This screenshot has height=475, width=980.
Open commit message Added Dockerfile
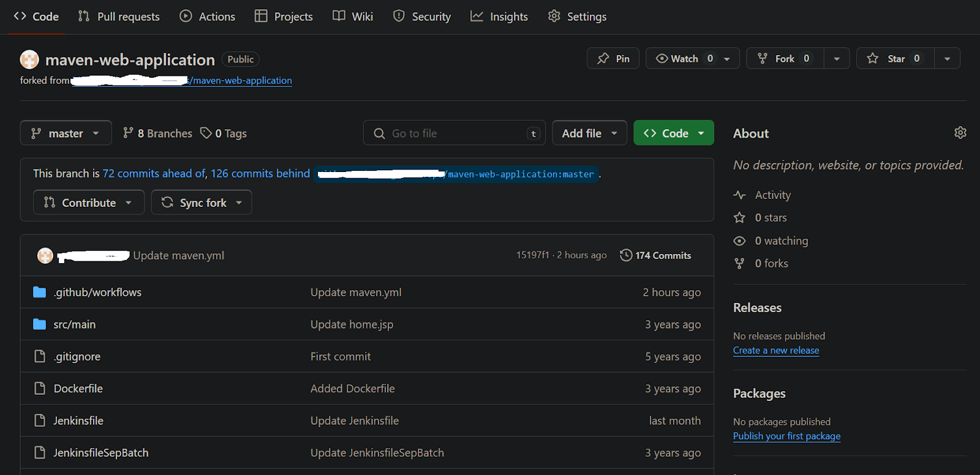[353, 389]
